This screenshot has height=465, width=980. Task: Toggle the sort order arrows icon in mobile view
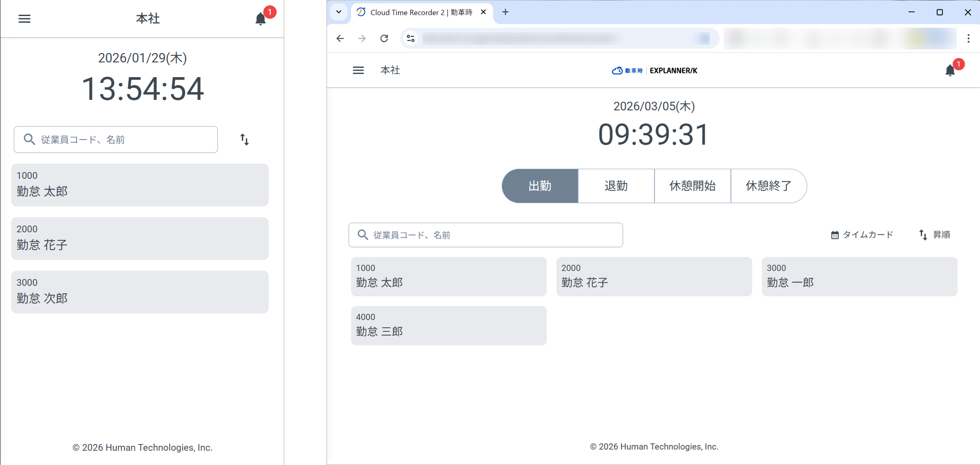pyautogui.click(x=245, y=140)
